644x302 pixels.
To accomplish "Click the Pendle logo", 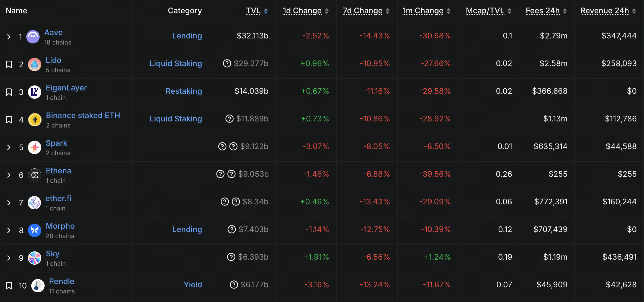I will pos(38,285).
